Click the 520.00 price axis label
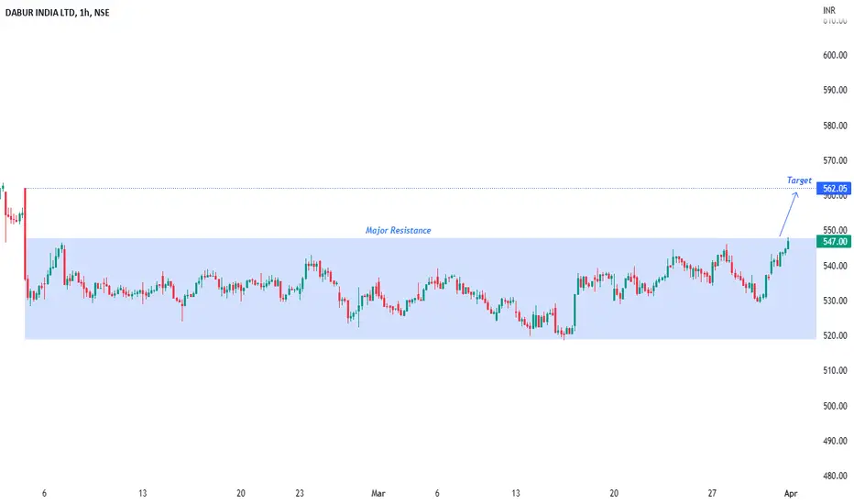The image size is (854, 504). (x=834, y=335)
